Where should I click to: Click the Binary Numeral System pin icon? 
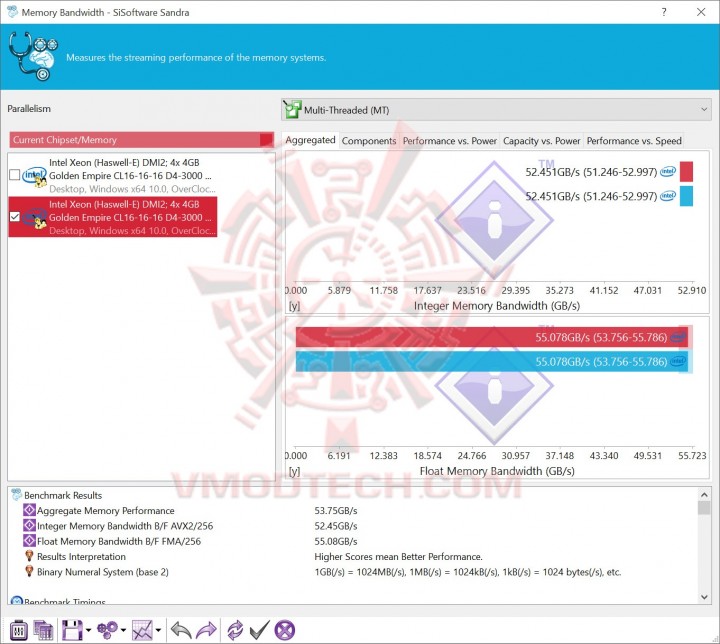pos(29,571)
